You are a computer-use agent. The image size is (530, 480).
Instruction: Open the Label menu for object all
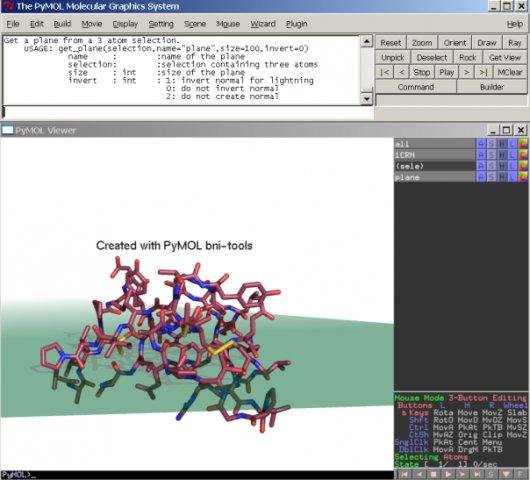(x=512, y=144)
